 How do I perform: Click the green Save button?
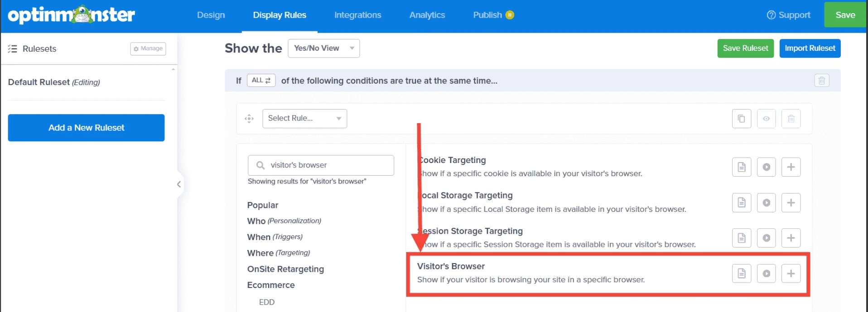click(845, 15)
